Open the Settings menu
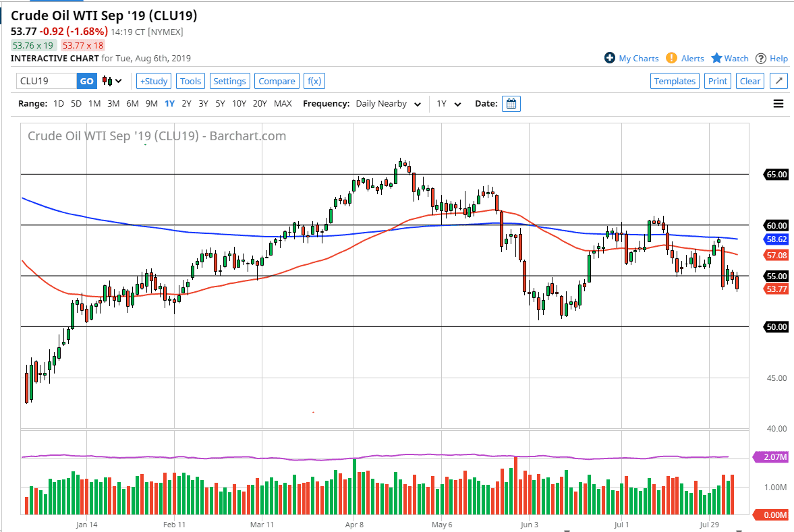This screenshot has width=794, height=532. [x=229, y=80]
